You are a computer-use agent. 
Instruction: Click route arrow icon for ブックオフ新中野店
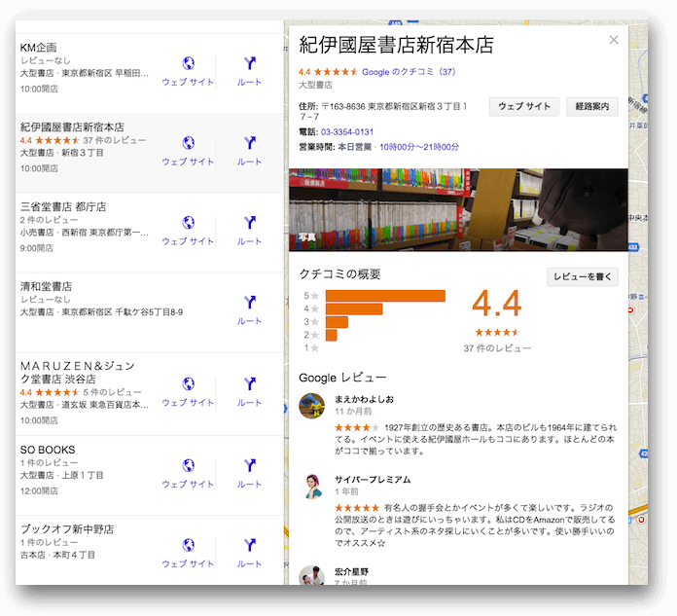coord(250,545)
